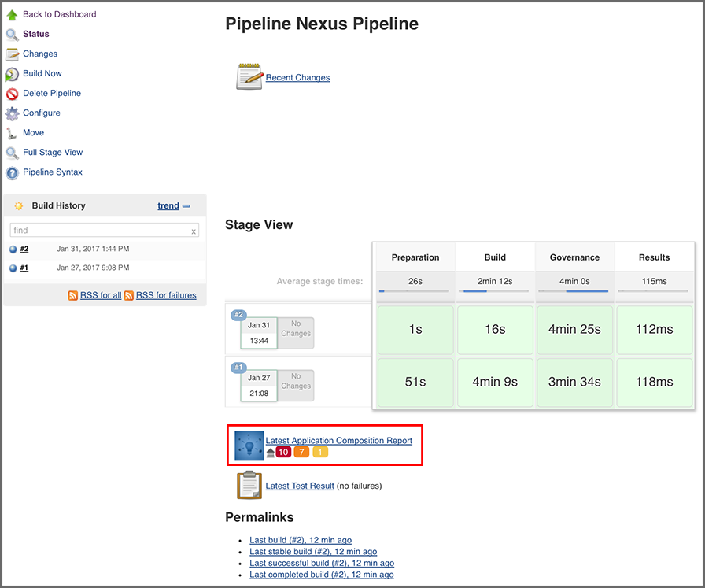Open Changes from the side menu
The width and height of the screenshot is (705, 588).
40,54
